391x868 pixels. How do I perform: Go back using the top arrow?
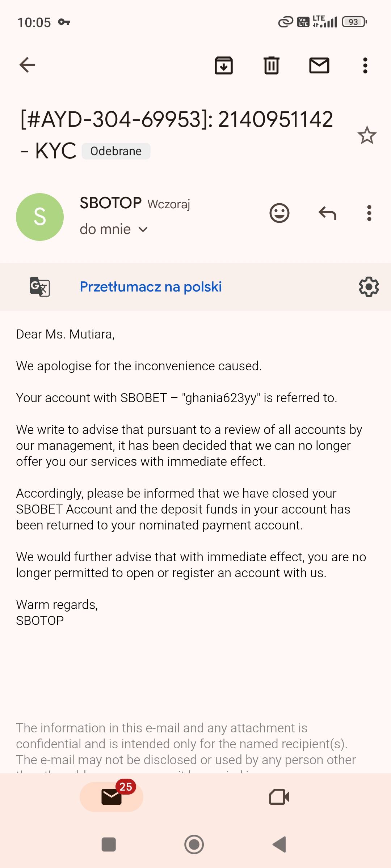point(27,65)
